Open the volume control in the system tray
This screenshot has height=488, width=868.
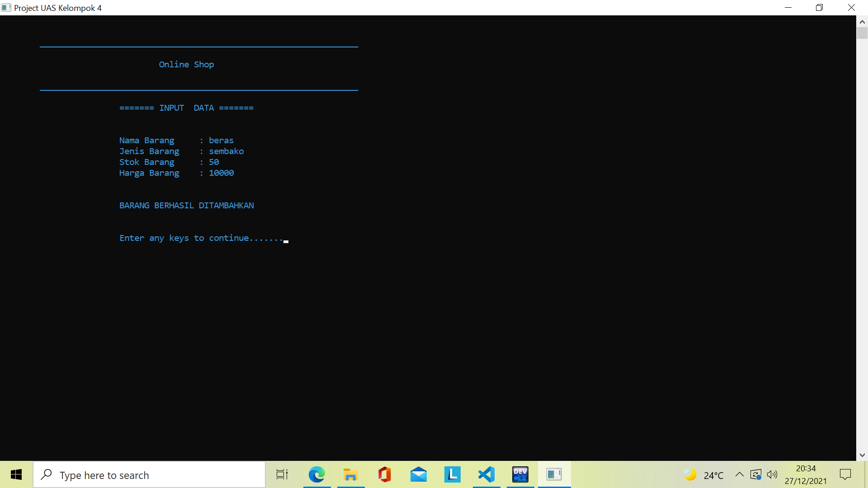point(773,474)
